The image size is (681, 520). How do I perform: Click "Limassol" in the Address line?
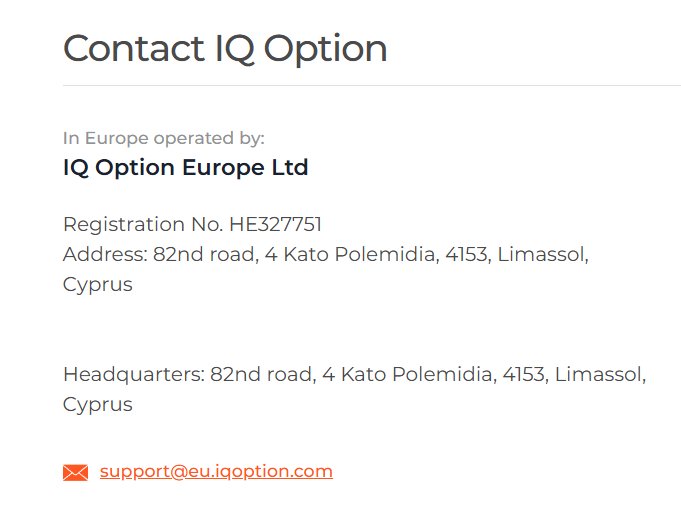(540, 254)
